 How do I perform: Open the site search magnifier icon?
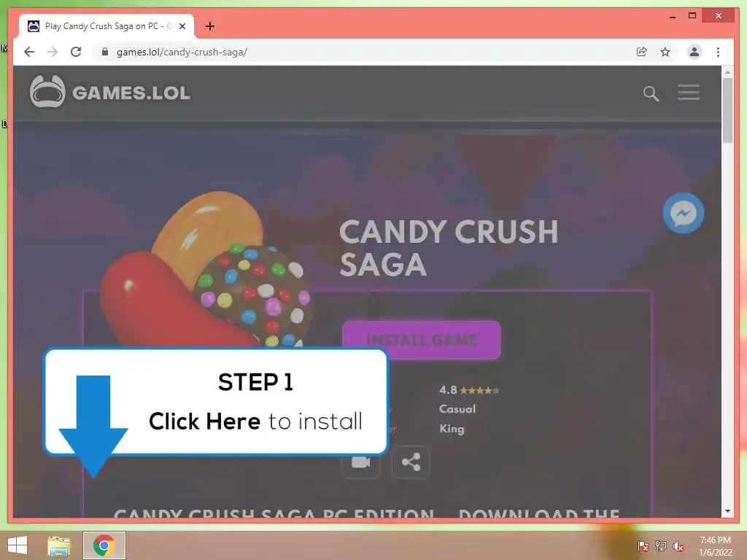651,93
